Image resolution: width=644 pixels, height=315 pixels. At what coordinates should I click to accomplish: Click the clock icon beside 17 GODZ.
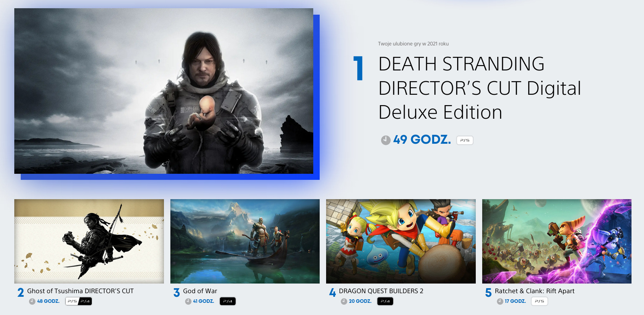pyautogui.click(x=500, y=301)
